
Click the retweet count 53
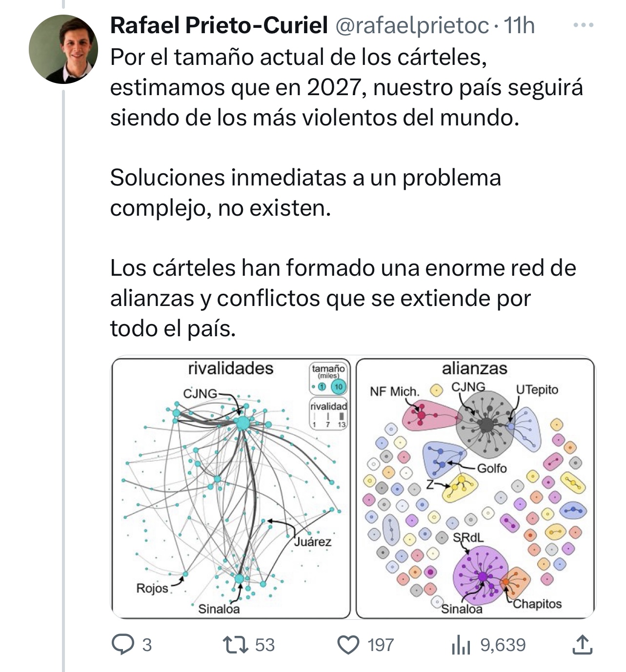coord(265,645)
